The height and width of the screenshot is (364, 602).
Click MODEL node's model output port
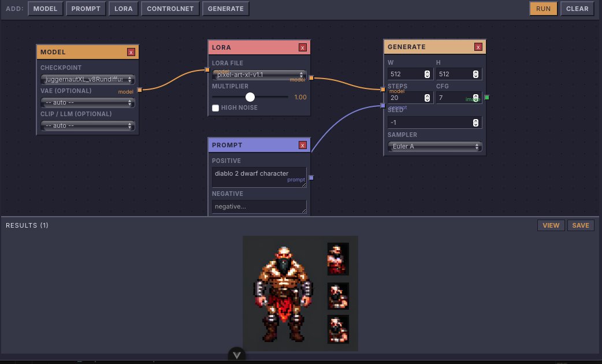tap(140, 90)
